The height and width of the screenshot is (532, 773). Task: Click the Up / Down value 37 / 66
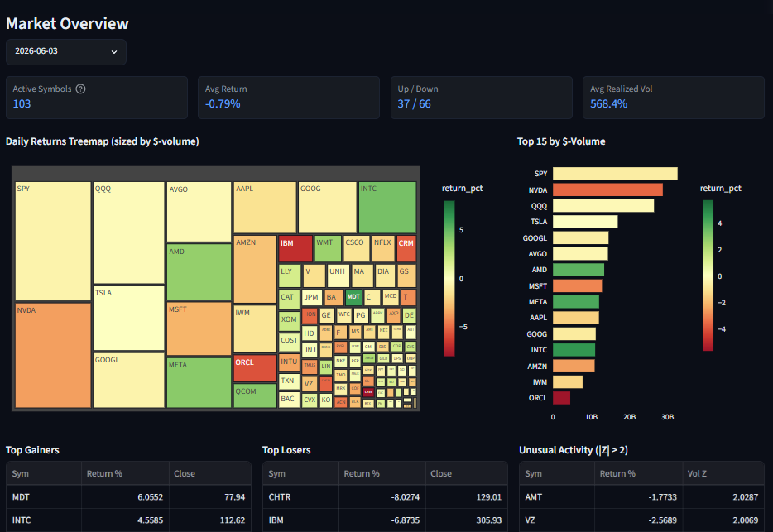414,104
